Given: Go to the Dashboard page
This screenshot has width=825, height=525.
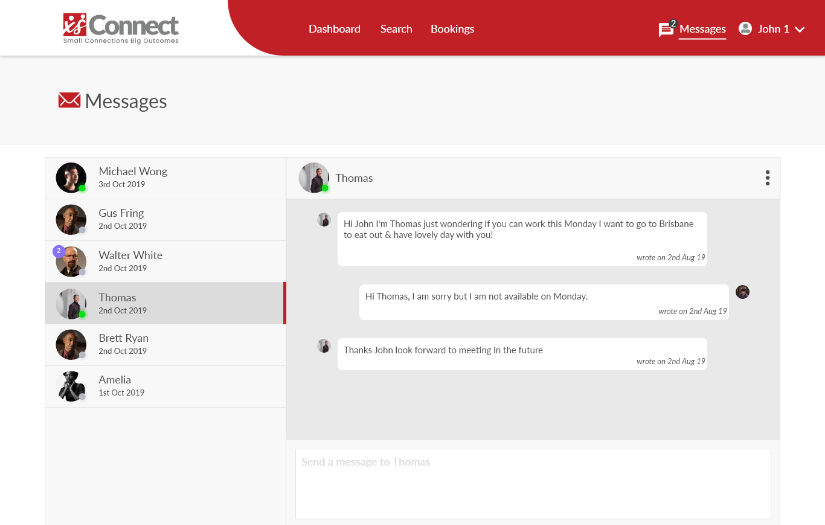Looking at the screenshot, I should tap(334, 29).
